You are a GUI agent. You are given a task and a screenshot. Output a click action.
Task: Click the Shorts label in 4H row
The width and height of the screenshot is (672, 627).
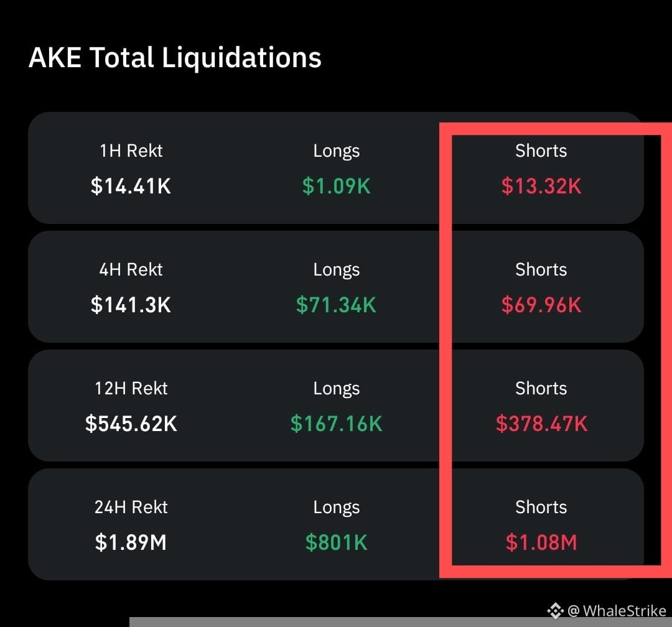click(x=541, y=269)
